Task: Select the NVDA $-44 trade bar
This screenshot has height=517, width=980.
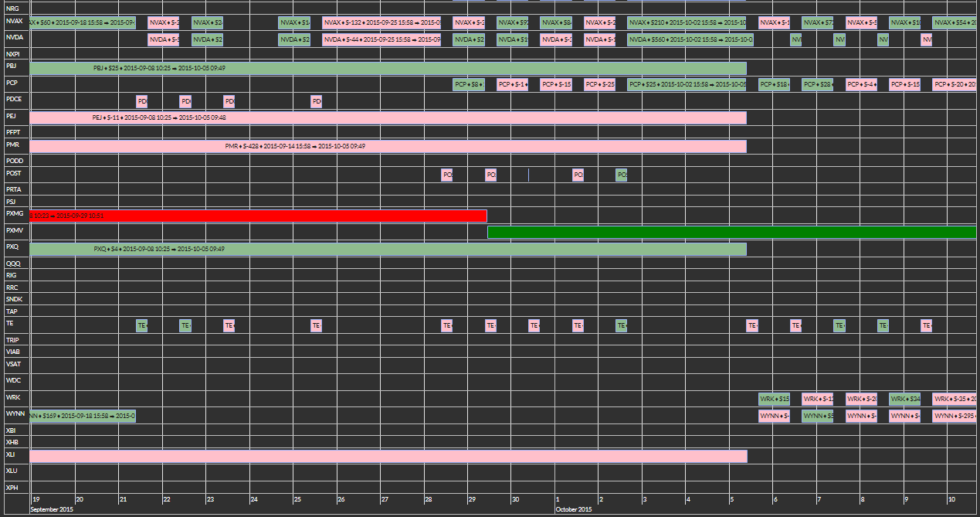Action: [381, 39]
